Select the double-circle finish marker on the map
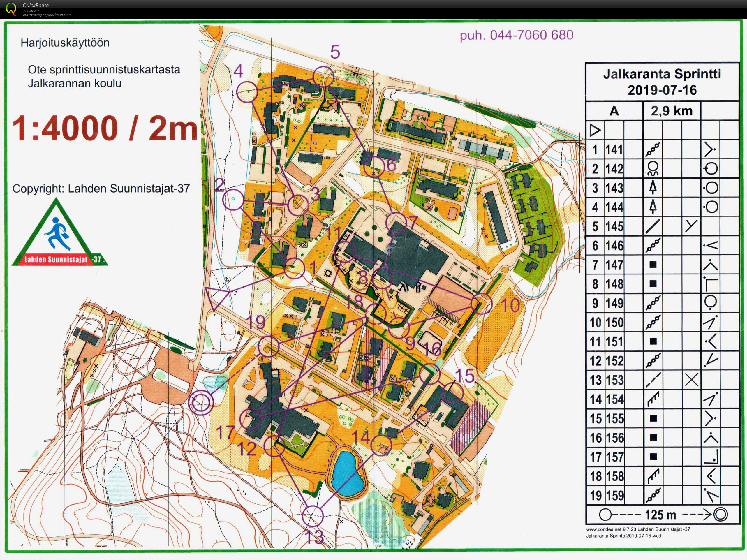Viewport: 747px width, 560px height. click(201, 403)
